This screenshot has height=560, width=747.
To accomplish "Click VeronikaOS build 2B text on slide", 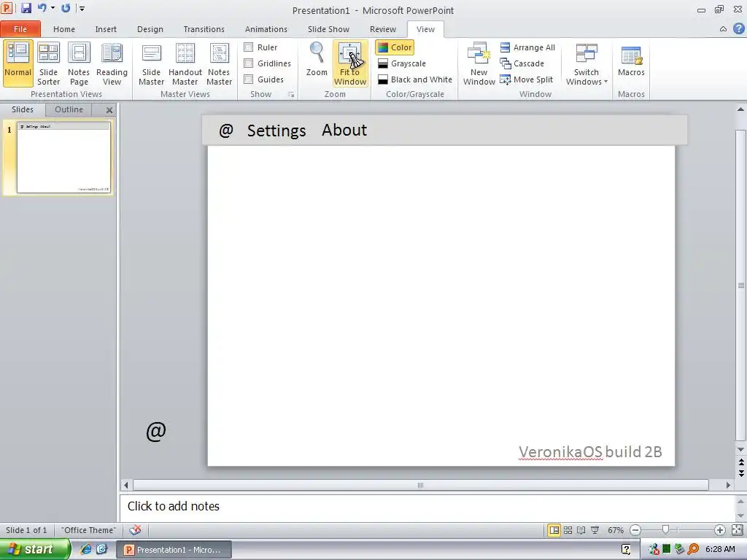I will (x=590, y=451).
